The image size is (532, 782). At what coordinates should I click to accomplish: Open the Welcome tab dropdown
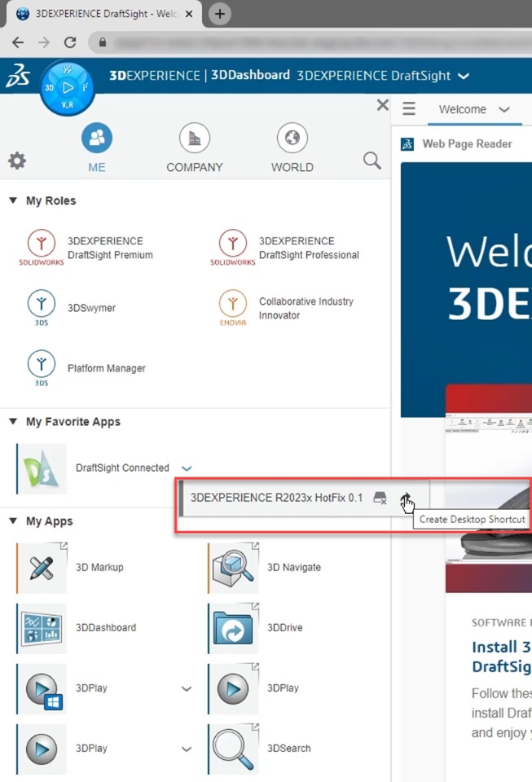coord(504,109)
